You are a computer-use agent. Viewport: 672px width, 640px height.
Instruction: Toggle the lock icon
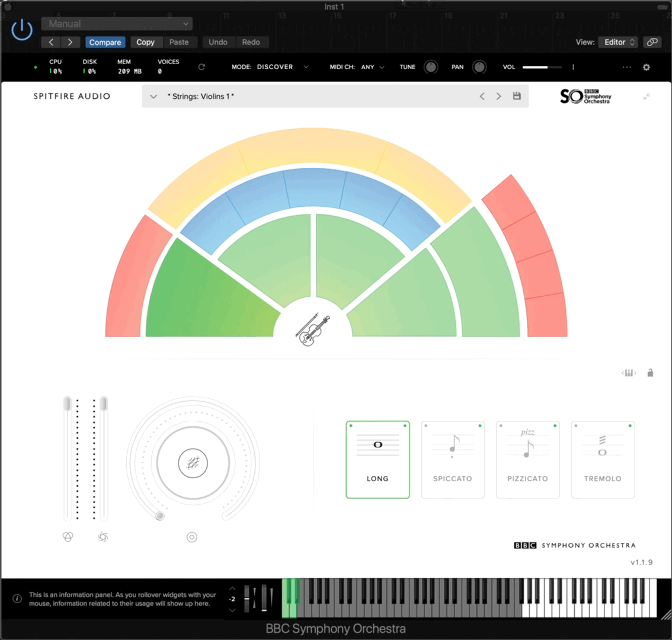[650, 373]
